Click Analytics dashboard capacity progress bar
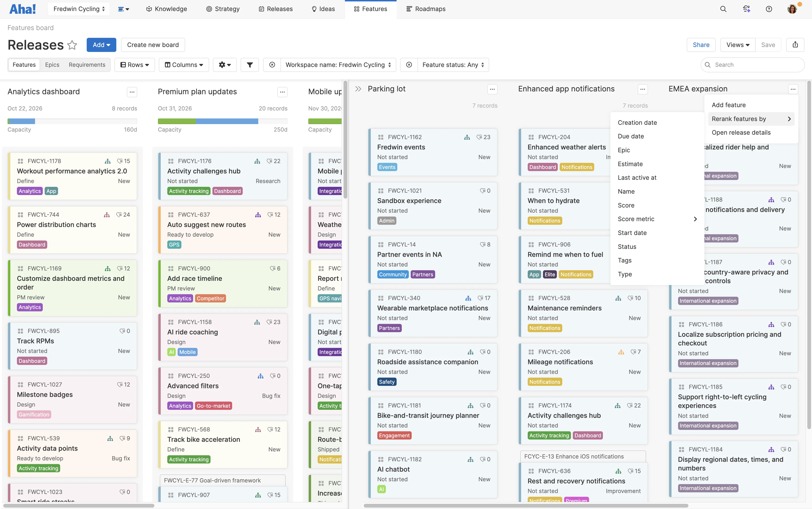This screenshot has width=812, height=509. (x=72, y=121)
